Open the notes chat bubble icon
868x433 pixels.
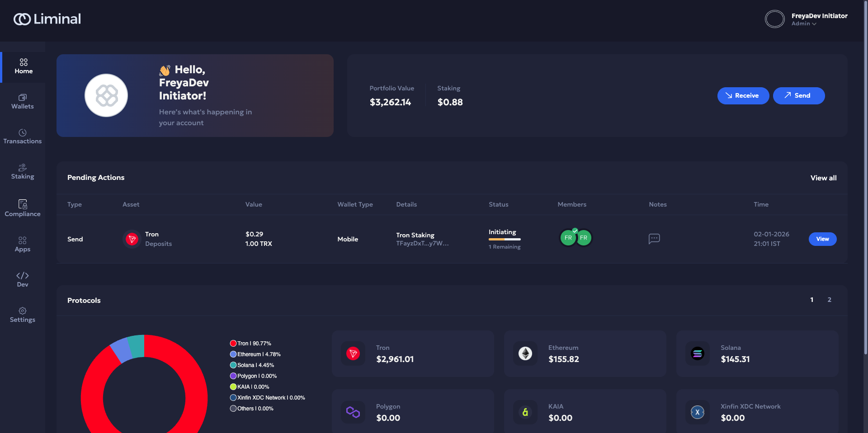pos(654,239)
